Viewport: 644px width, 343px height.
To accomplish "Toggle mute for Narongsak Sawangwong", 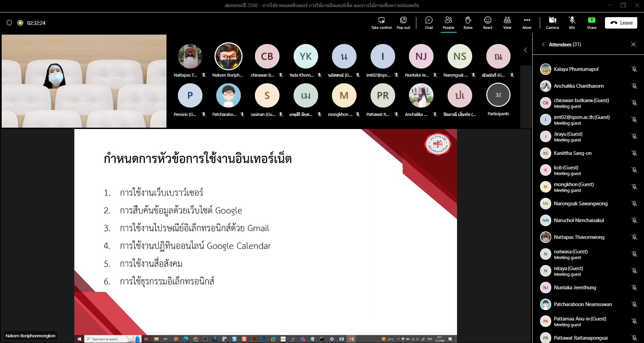I will click(x=635, y=204).
